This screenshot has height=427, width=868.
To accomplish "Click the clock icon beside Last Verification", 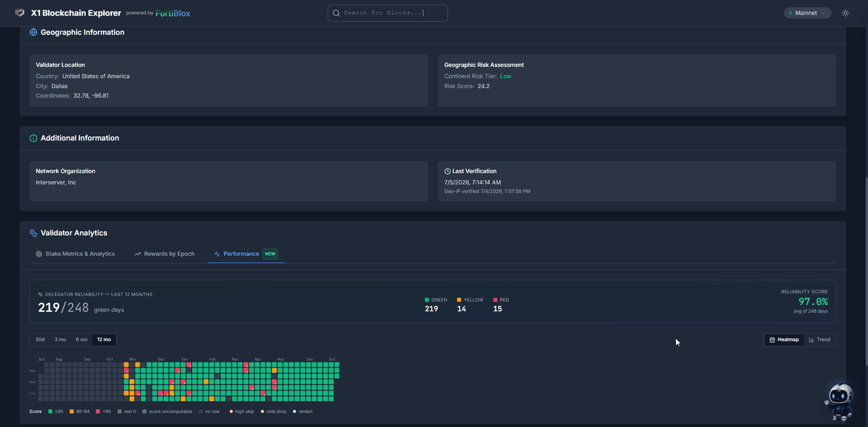I will pyautogui.click(x=448, y=171).
